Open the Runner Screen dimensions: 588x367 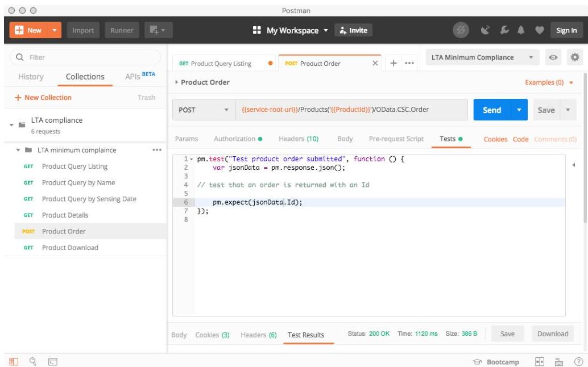[x=122, y=30]
